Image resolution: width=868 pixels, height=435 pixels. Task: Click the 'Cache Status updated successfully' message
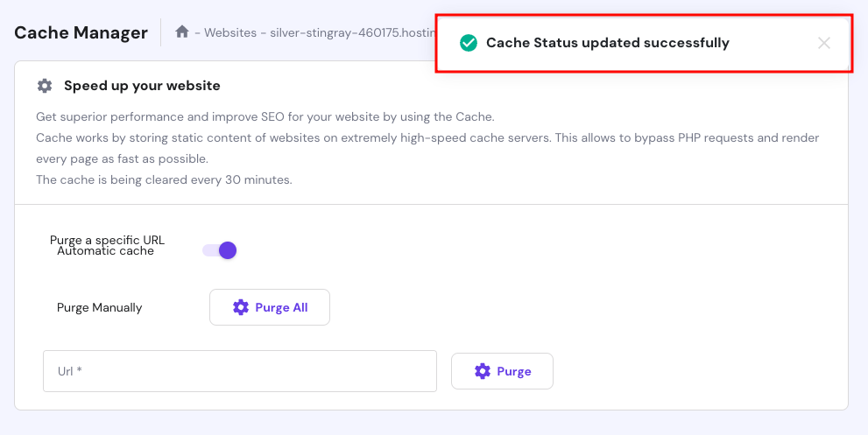coord(607,43)
